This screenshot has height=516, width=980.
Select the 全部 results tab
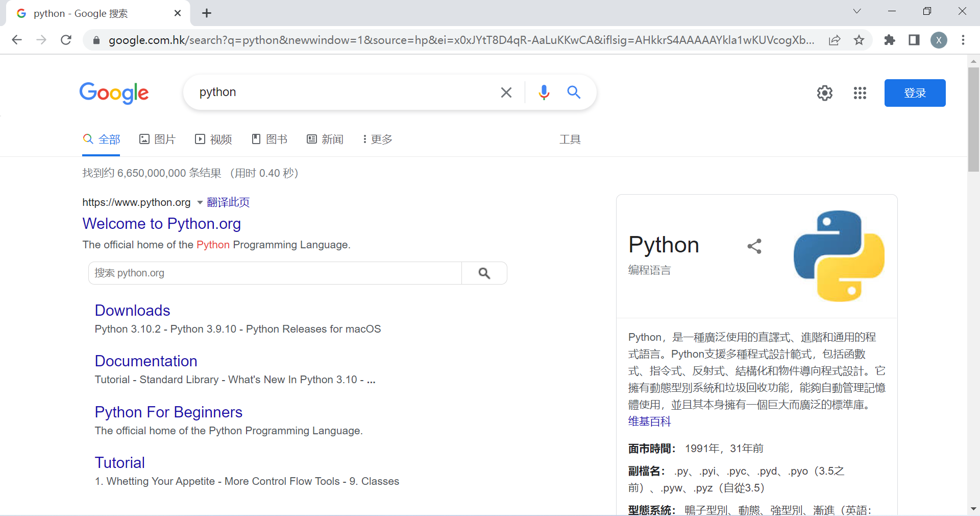pyautogui.click(x=102, y=139)
